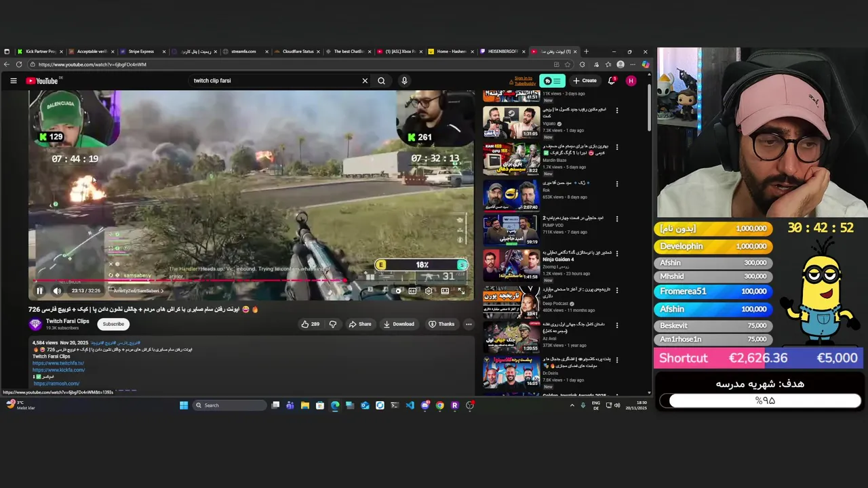Click the taskbar Search box
Image resolution: width=868 pixels, height=488 pixels.
(x=229, y=405)
